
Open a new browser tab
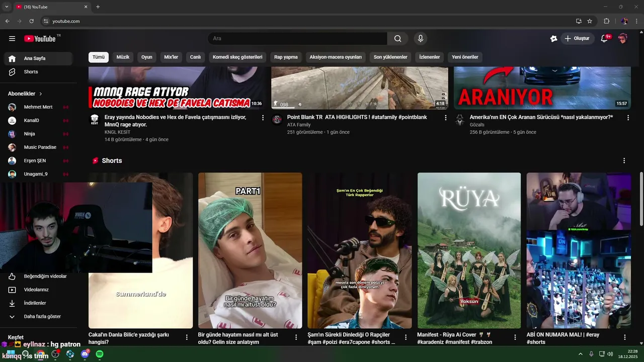pos(98,7)
